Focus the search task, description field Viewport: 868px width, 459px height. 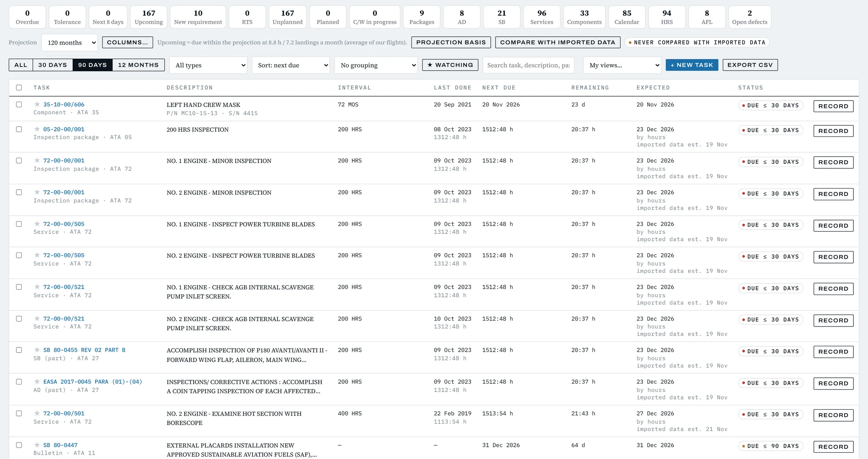tap(528, 65)
